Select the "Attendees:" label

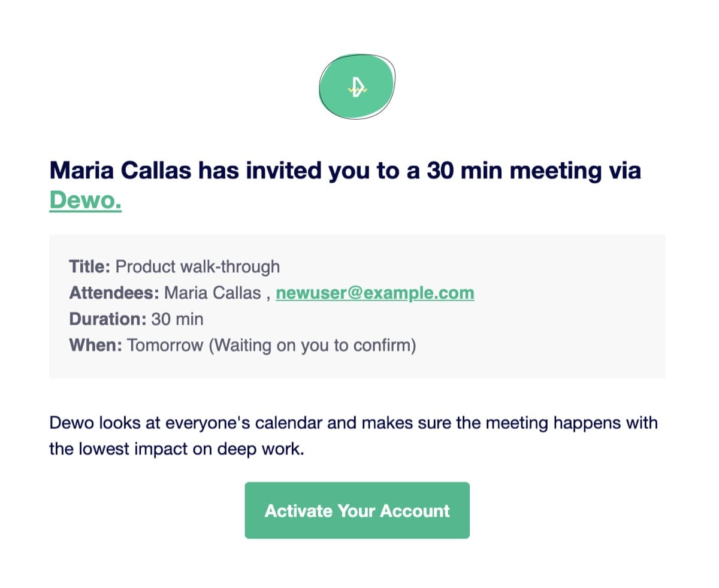click(x=114, y=293)
